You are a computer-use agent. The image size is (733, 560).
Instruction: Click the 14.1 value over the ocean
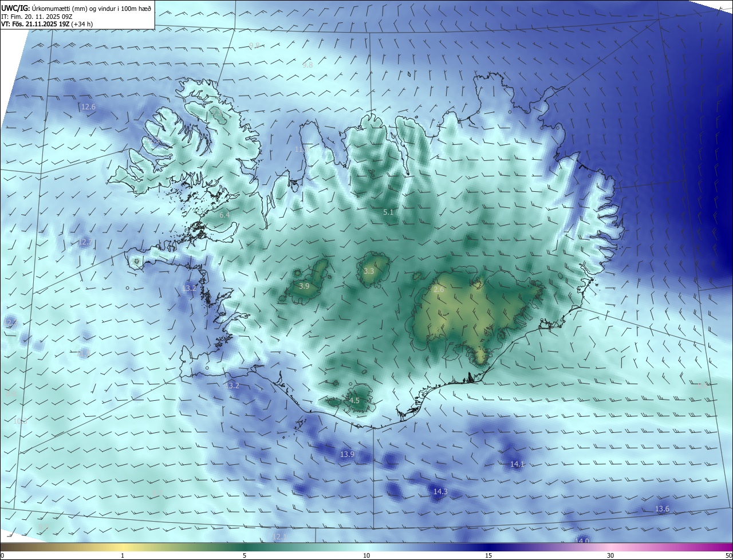517,464
